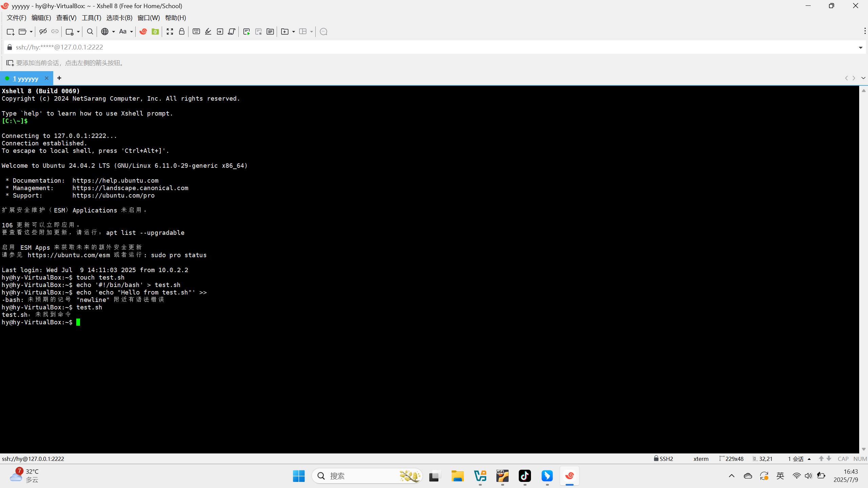Toggle input method indicator 英 in tray
Image resolution: width=868 pixels, height=488 pixels.
coord(780,476)
